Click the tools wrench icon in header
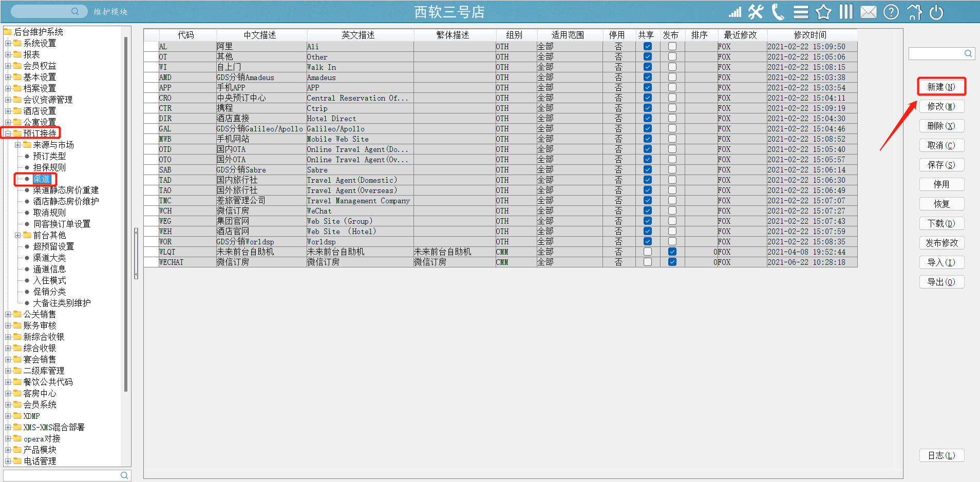980x482 pixels. (x=756, y=12)
